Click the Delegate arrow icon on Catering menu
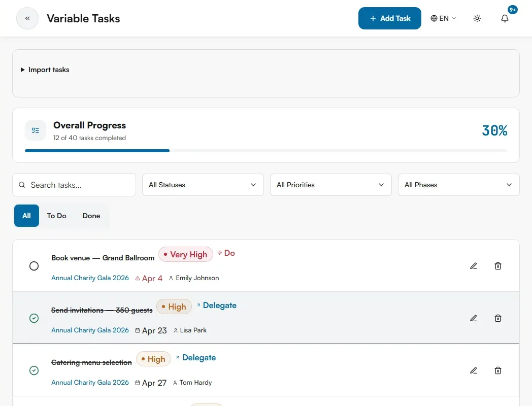This screenshot has width=532, height=406. click(x=178, y=357)
